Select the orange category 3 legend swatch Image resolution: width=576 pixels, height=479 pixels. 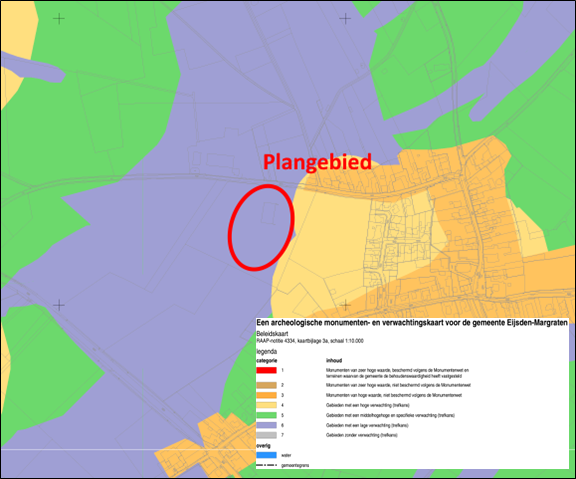point(266,395)
